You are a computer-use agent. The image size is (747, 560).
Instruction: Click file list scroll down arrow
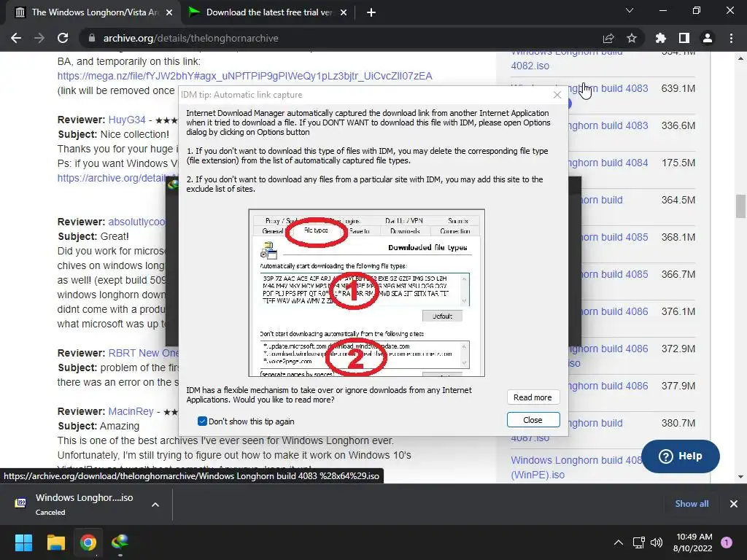pos(740,477)
